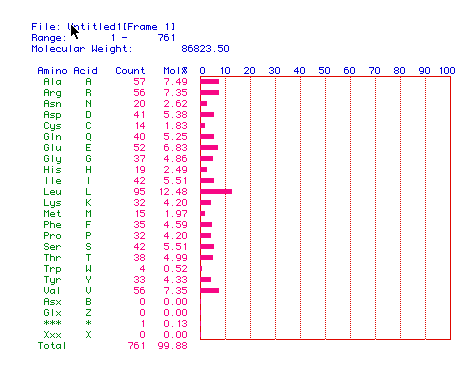The image size is (472, 380).
Task: Click the Asn count value 20
Action: pos(139,104)
